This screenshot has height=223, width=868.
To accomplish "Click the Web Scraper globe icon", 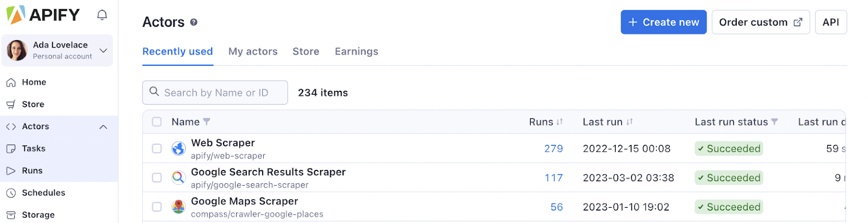I will pos(178,148).
